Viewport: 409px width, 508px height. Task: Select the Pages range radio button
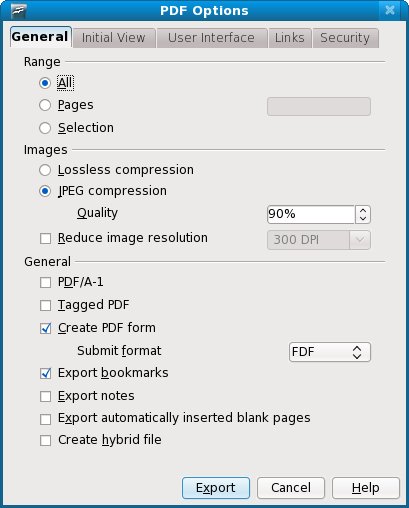(x=45, y=105)
